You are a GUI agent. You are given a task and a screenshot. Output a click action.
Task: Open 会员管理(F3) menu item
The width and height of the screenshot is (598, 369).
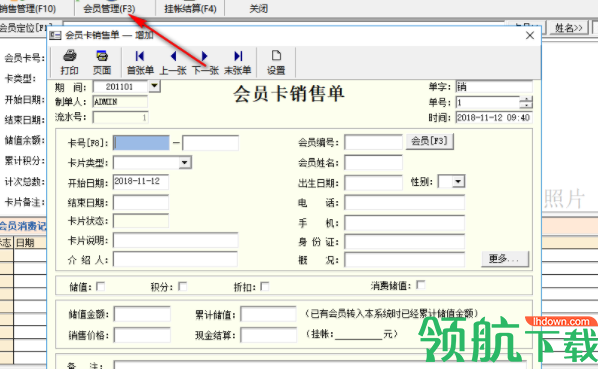109,8
